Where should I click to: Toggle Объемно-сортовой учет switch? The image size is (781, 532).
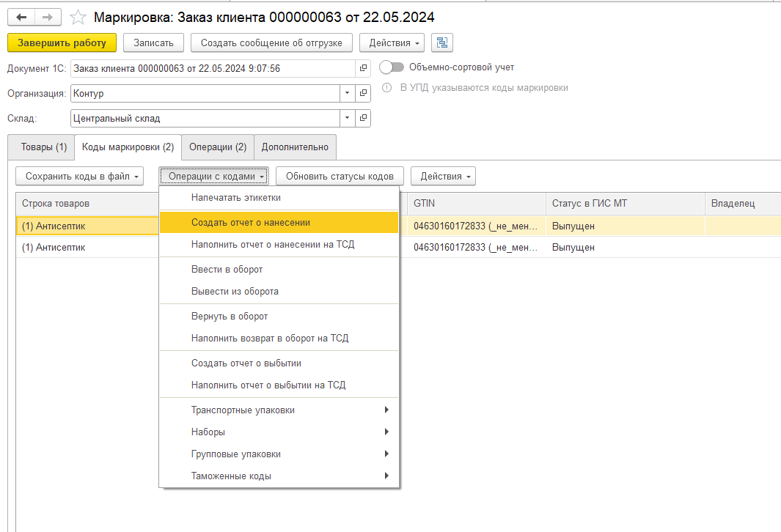coord(392,67)
